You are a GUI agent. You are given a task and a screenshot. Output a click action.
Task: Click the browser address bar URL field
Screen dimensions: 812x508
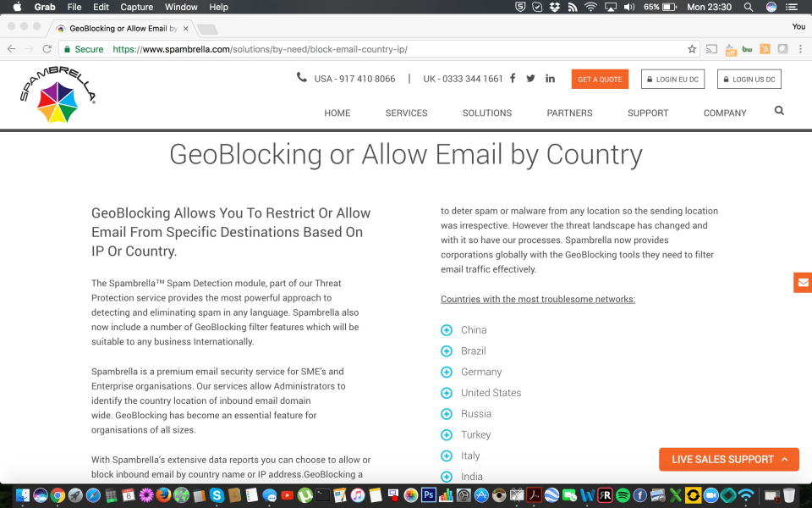[254, 49]
